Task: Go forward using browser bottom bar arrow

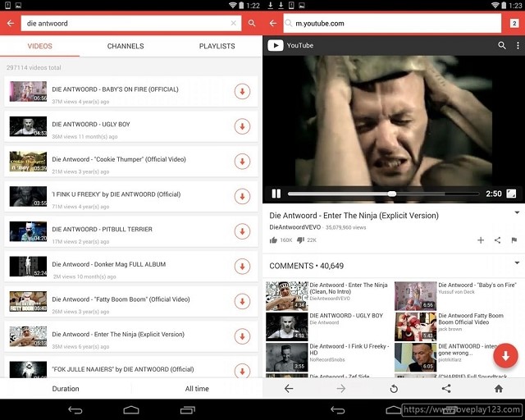Action: pos(341,389)
